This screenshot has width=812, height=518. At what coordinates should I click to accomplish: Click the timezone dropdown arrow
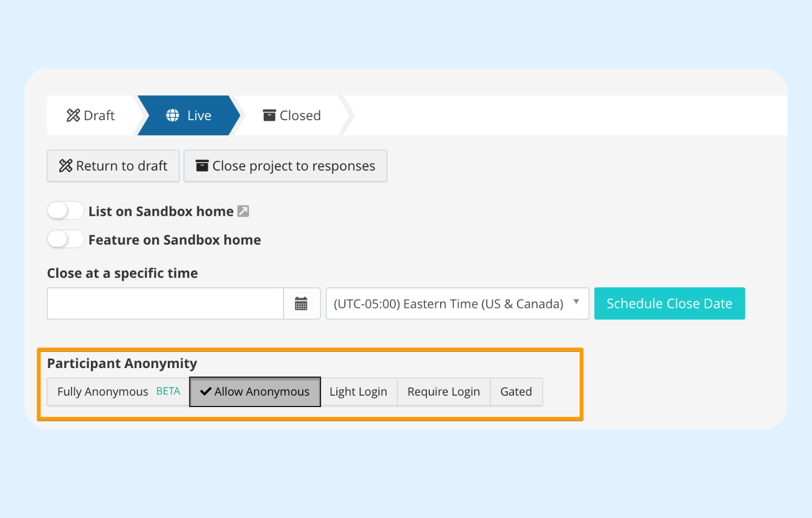(576, 302)
